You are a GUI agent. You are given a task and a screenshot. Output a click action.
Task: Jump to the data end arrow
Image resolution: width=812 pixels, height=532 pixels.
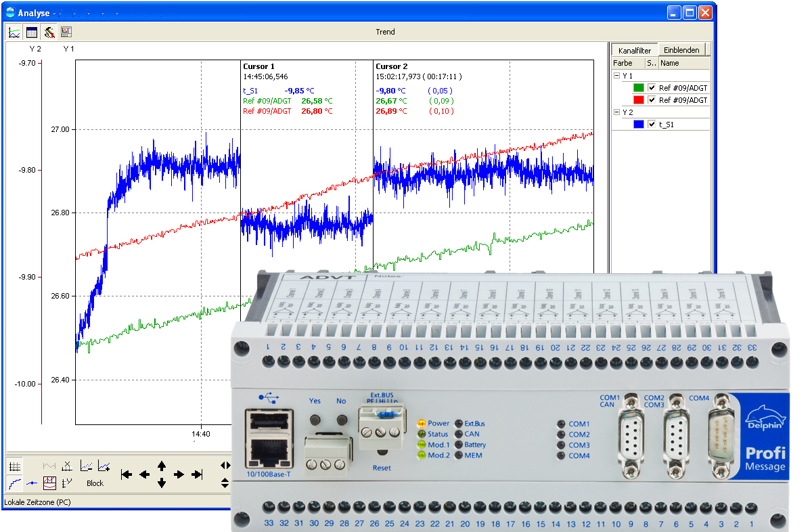pyautogui.click(x=197, y=474)
